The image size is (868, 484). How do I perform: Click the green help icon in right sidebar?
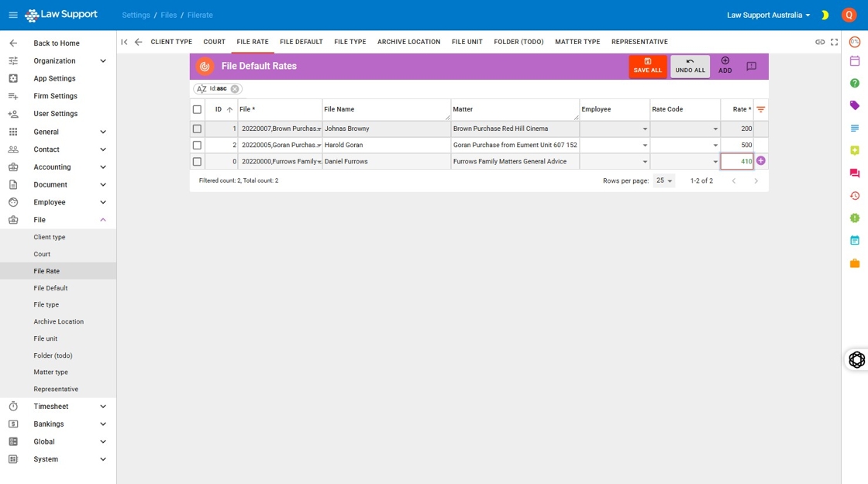tap(855, 83)
